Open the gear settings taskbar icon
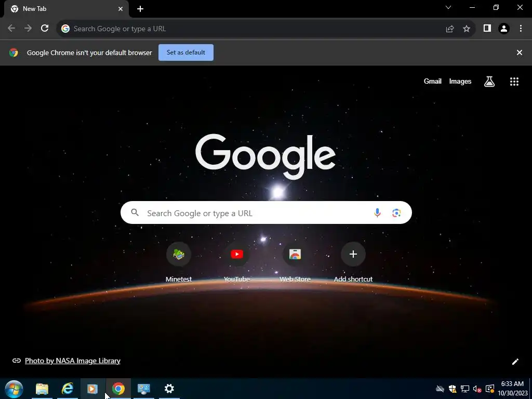The height and width of the screenshot is (399, 532). pos(169,389)
